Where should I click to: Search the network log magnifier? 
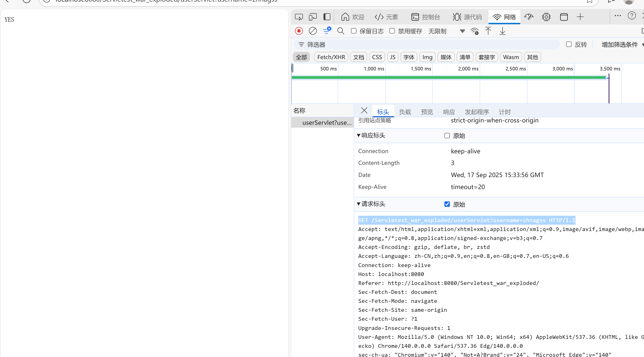[x=341, y=31]
